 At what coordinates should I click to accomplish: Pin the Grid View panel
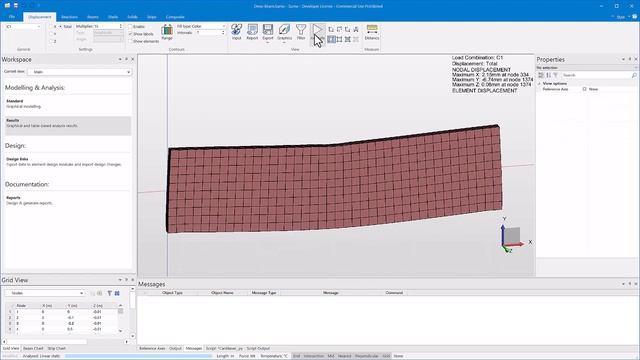tap(127, 280)
